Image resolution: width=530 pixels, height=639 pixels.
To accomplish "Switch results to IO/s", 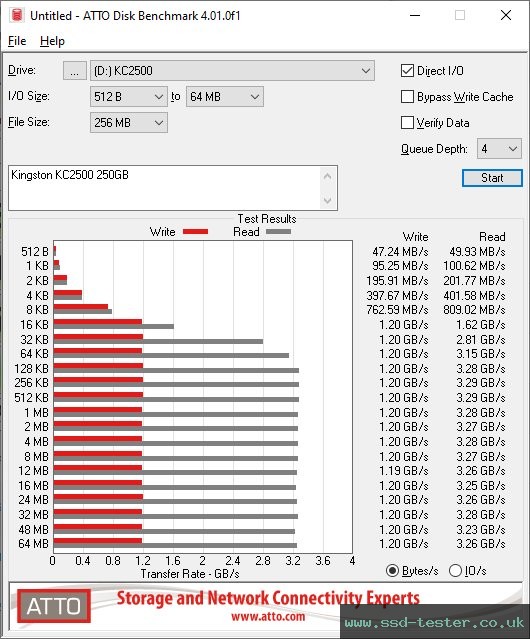I will click(x=455, y=571).
